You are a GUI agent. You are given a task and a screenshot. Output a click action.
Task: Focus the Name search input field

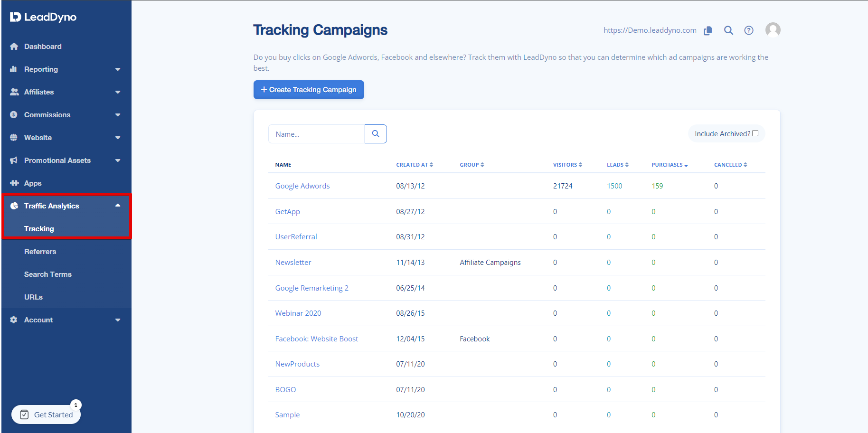tap(317, 134)
